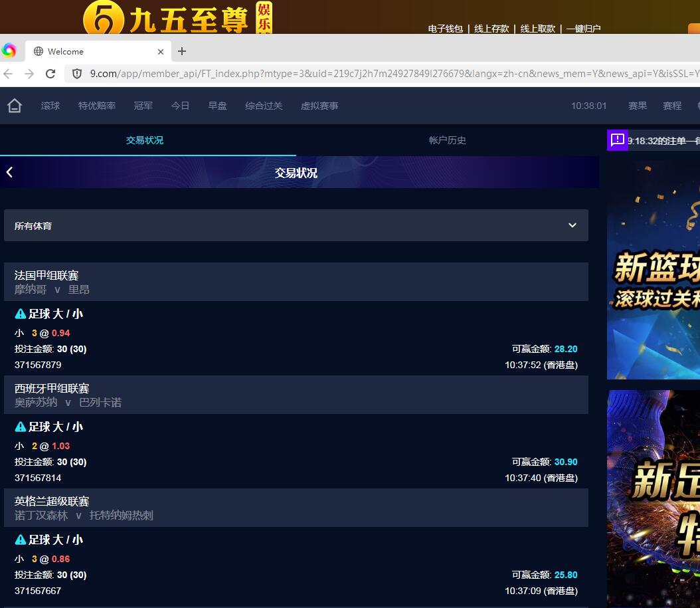Go back with the browser back arrow
Screen dimensions: 700x608
(x=8, y=74)
